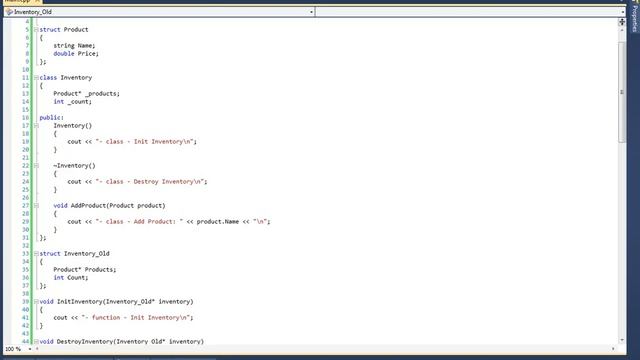Click the "int Count;" field line
This screenshot has height=360, width=640.
click(x=71, y=278)
